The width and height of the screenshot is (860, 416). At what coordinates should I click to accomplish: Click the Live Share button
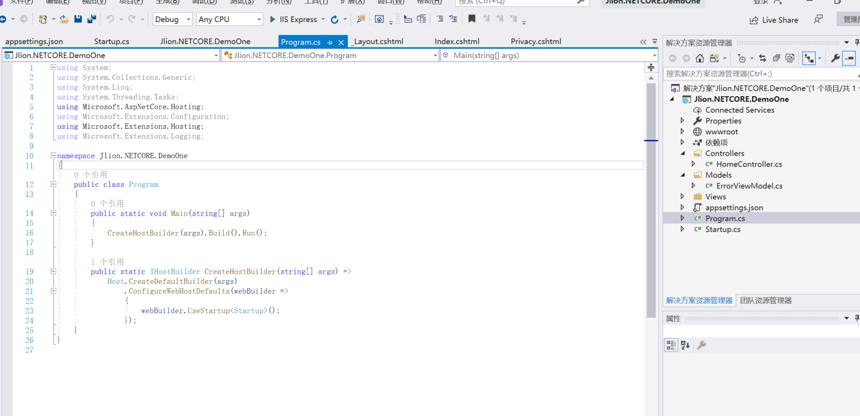[x=773, y=20]
